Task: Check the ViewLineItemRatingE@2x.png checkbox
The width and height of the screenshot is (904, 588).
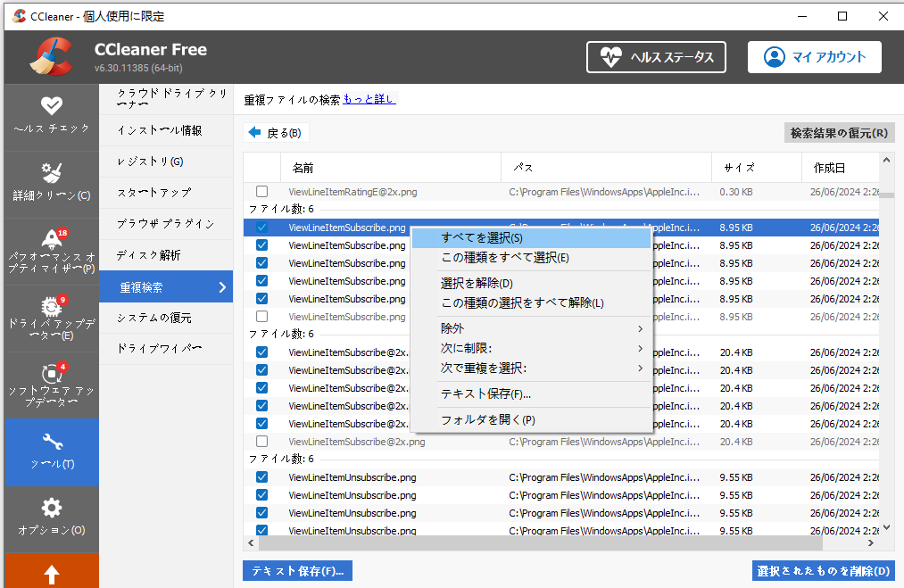Action: coord(261,191)
